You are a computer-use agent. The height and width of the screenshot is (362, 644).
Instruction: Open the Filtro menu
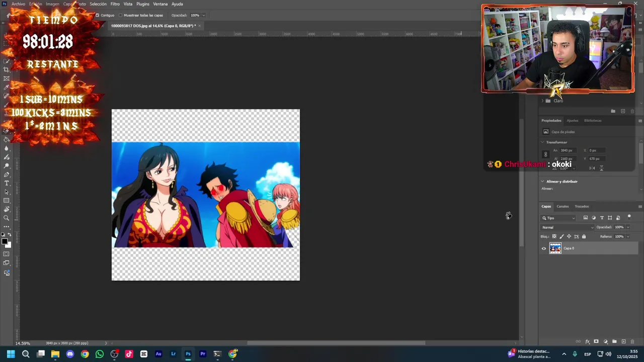115,4
